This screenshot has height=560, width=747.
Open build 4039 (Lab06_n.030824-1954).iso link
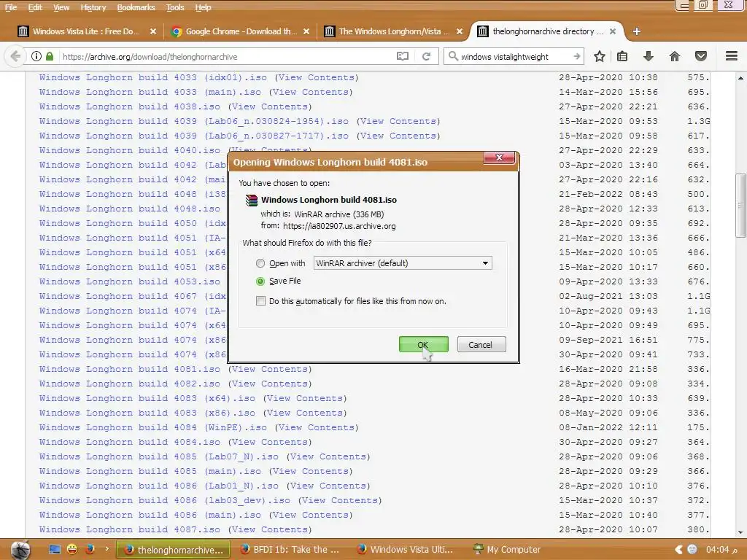[x=194, y=122]
